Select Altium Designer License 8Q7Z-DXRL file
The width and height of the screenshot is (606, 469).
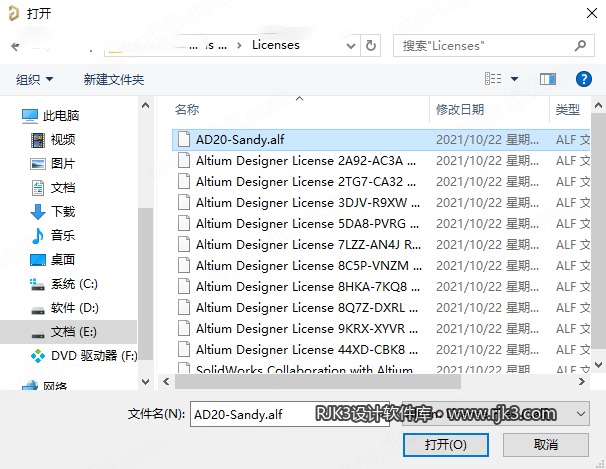point(381,308)
